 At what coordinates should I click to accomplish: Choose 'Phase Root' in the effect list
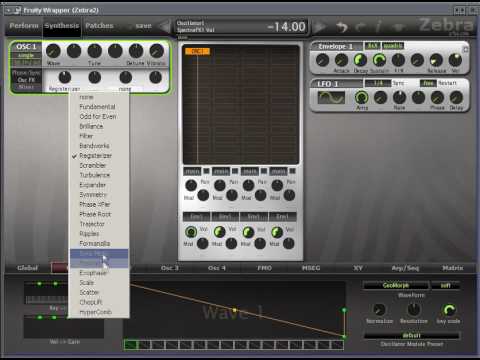[x=99, y=214]
